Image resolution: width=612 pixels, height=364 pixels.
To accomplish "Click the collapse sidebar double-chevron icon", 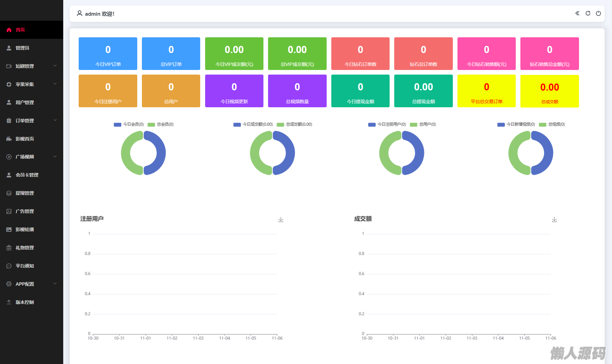I will coord(577,13).
